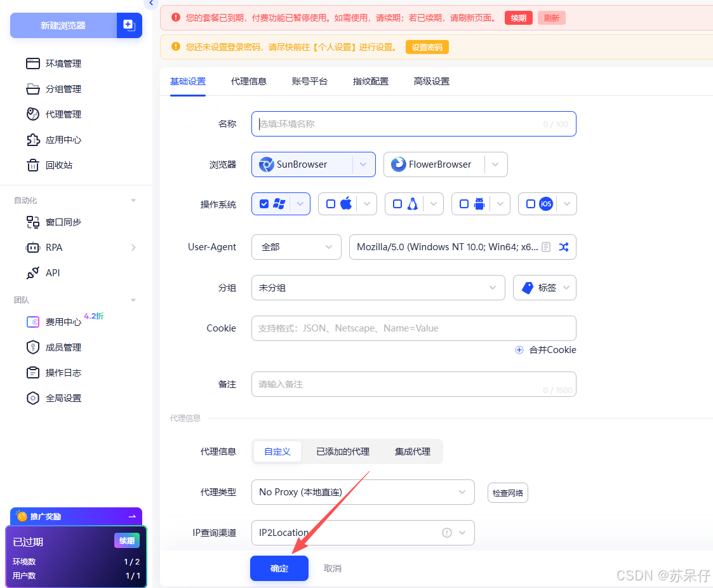The image size is (713, 588).
Task: Expand the RPA submenu chevron
Action: pyautogui.click(x=133, y=248)
